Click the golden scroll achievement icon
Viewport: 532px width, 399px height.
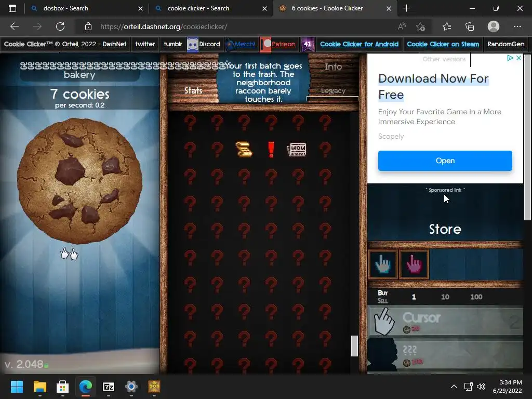click(x=244, y=149)
